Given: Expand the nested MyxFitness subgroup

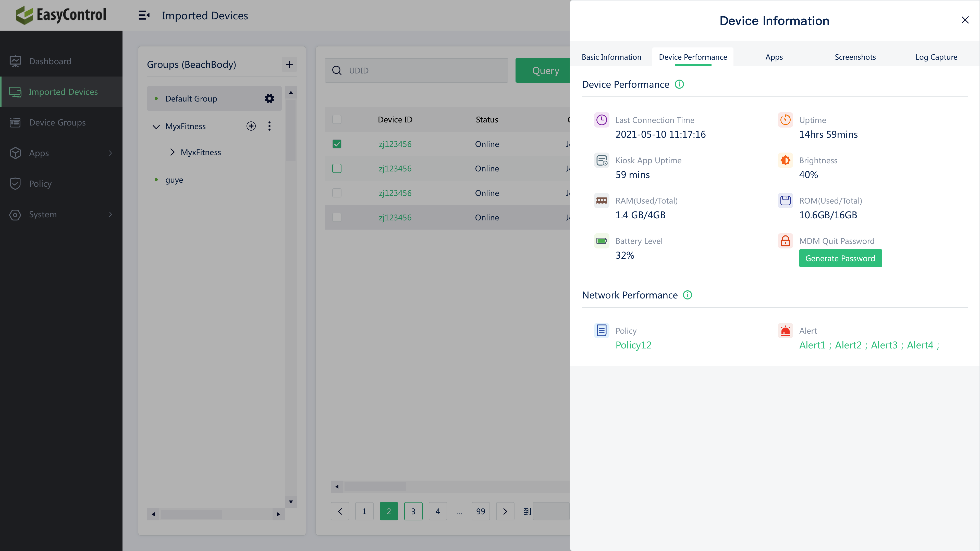Looking at the screenshot, I should coord(172,152).
